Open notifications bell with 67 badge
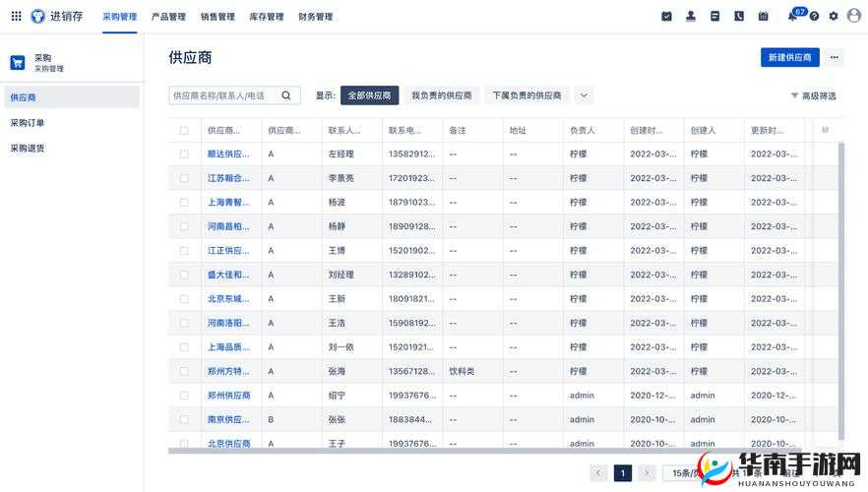 (792, 16)
